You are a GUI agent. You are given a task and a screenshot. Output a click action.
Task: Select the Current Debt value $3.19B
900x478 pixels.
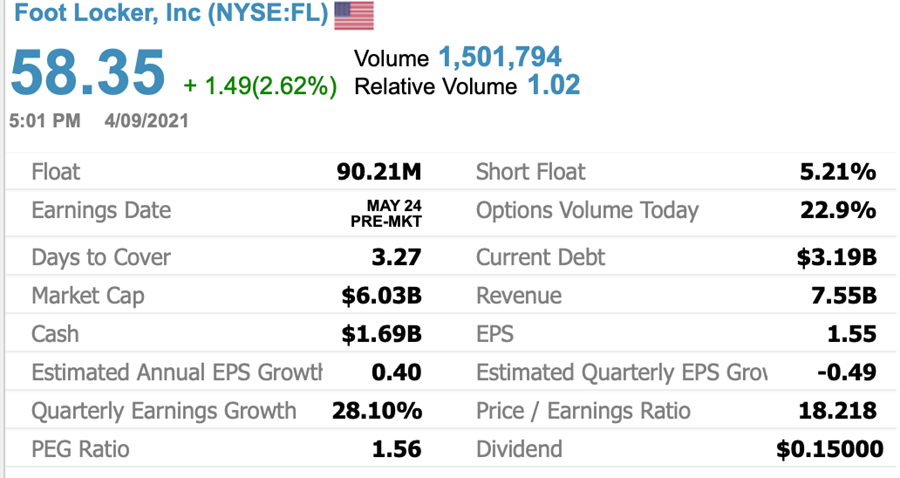tap(836, 257)
